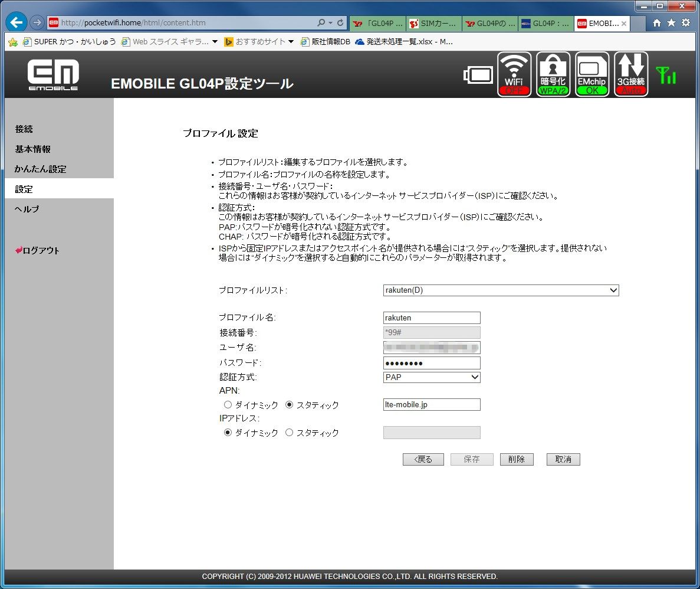Click the パスワード input field
This screenshot has width=700, height=589.
pyautogui.click(x=432, y=363)
